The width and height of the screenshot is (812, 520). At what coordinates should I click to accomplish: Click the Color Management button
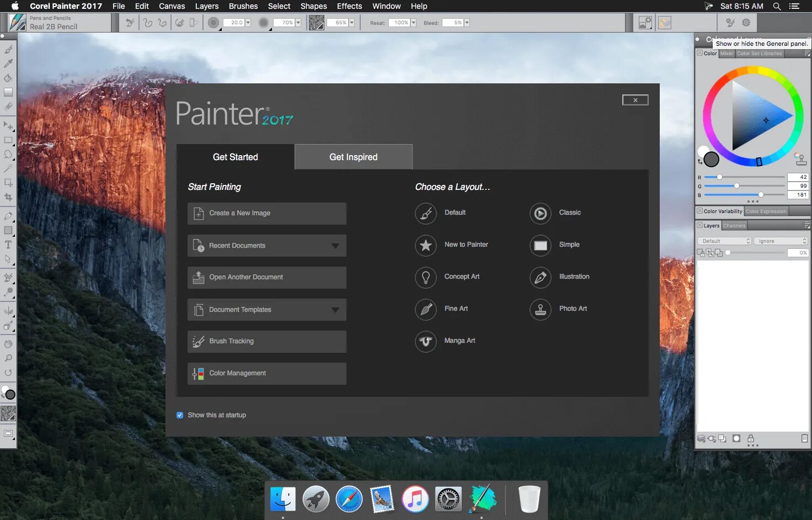tap(267, 373)
